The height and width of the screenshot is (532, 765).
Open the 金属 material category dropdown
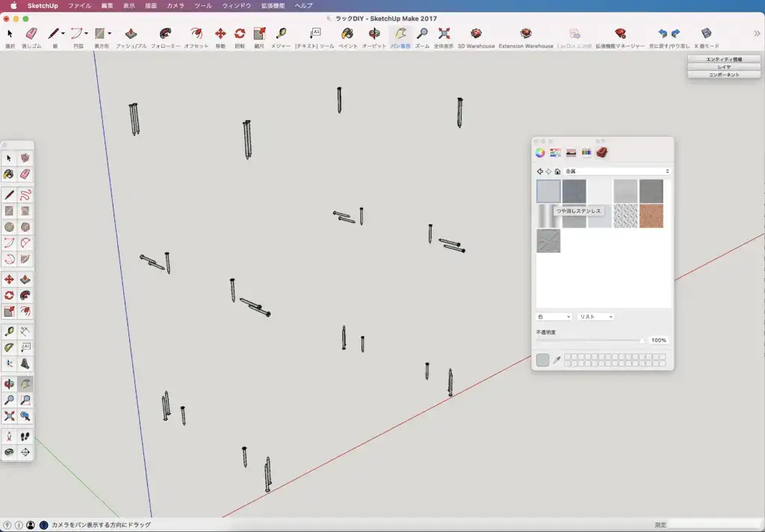point(617,171)
